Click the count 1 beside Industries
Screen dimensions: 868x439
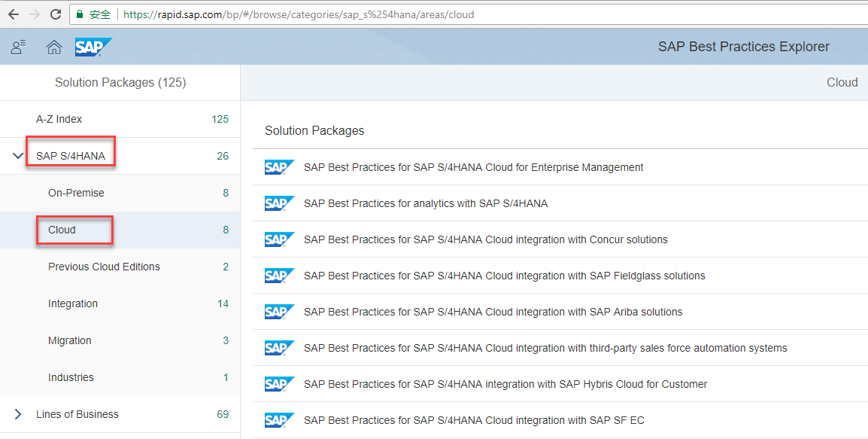point(226,377)
